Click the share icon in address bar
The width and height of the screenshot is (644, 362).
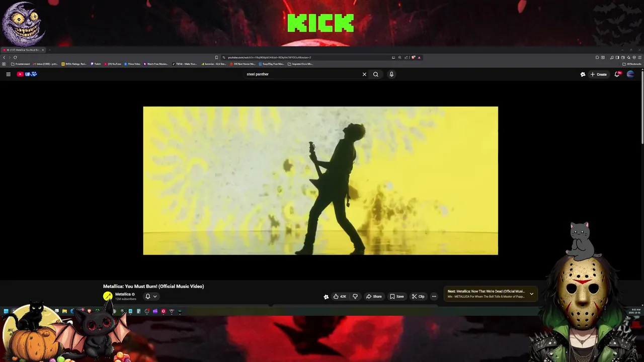click(x=406, y=57)
